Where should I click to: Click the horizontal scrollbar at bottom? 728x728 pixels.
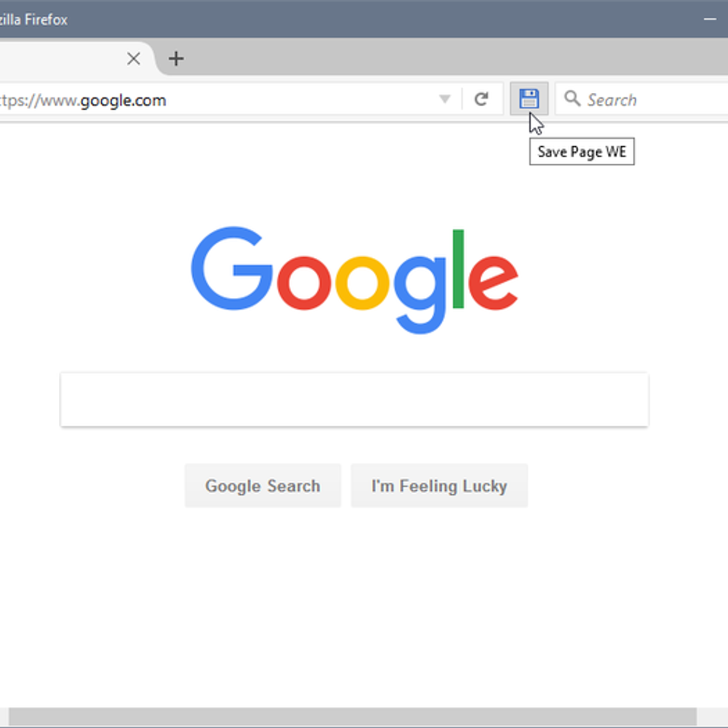pyautogui.click(x=352, y=717)
